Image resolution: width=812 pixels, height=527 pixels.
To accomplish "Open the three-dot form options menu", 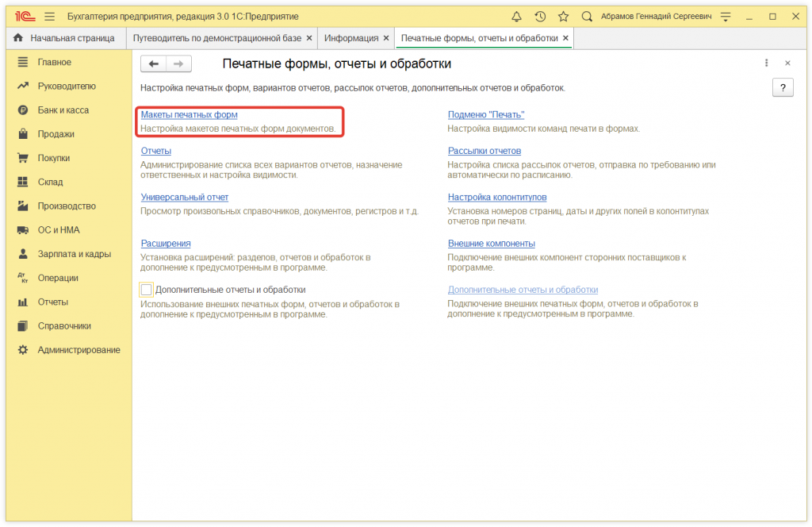I will 766,63.
